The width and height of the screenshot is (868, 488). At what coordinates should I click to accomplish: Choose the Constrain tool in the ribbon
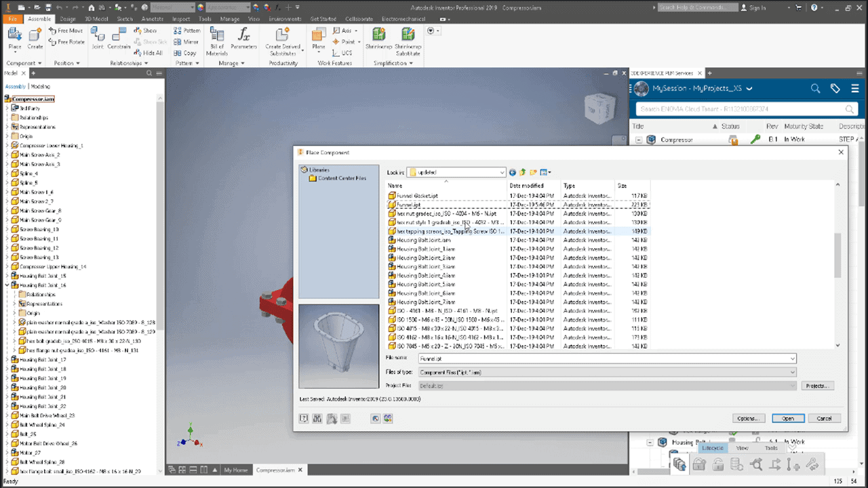coord(119,39)
